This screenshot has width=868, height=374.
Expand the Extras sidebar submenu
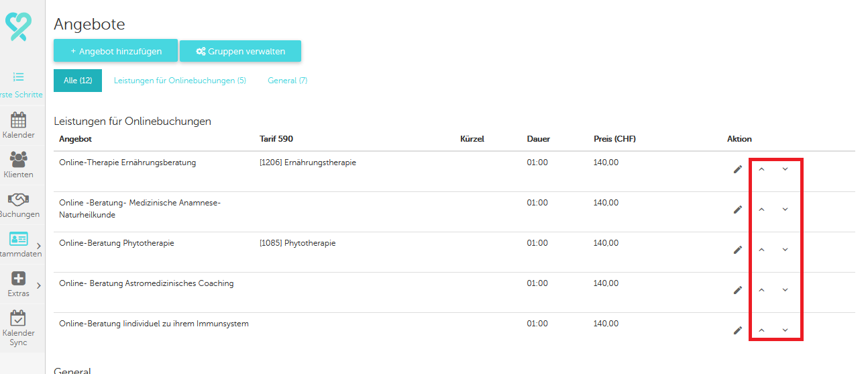[x=38, y=285]
